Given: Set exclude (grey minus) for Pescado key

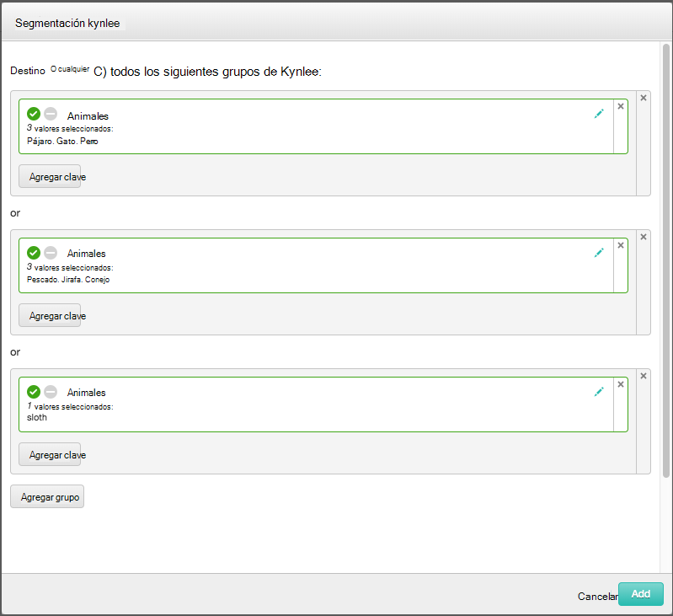Looking at the screenshot, I should 51,253.
